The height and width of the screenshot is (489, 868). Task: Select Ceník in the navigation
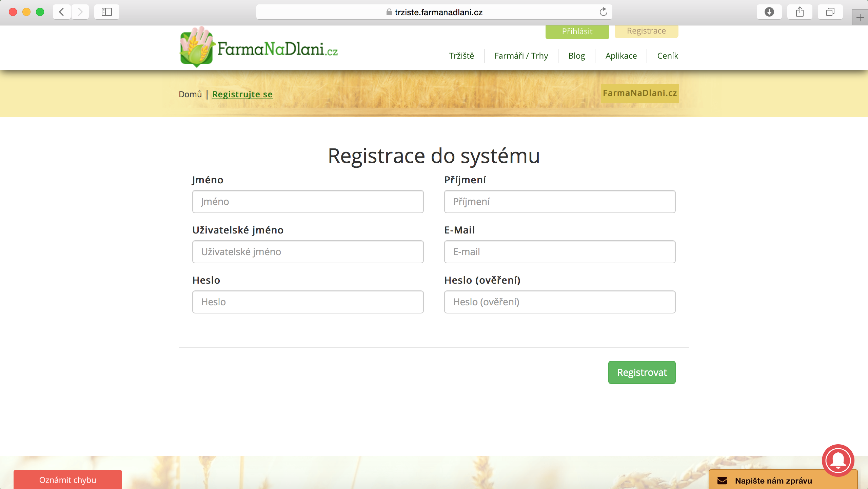(667, 56)
